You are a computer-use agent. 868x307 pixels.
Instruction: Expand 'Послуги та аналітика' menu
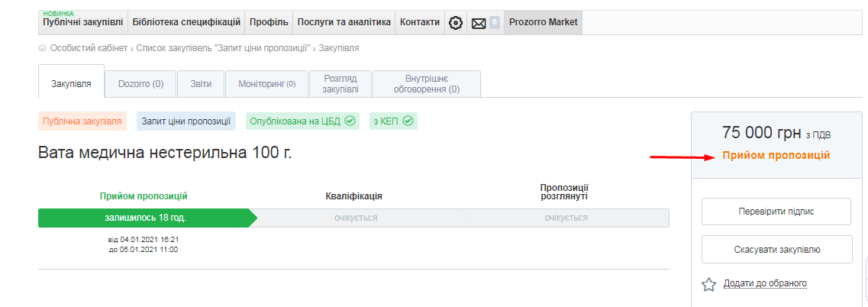(x=344, y=23)
